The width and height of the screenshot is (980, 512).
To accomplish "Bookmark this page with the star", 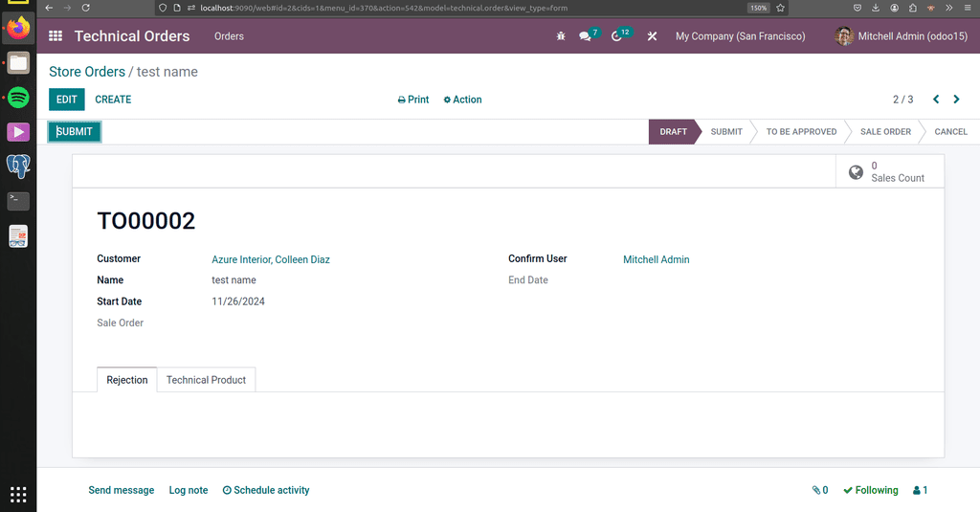I will point(780,8).
